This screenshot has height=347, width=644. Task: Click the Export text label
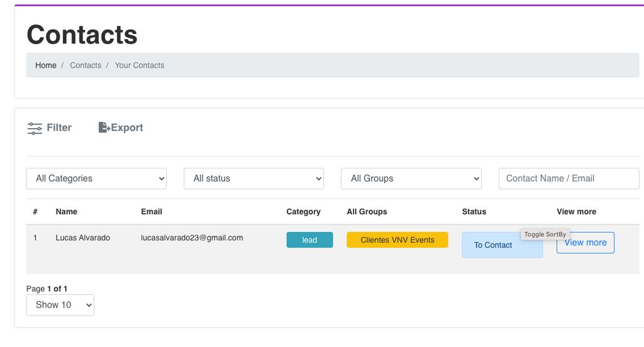[127, 128]
